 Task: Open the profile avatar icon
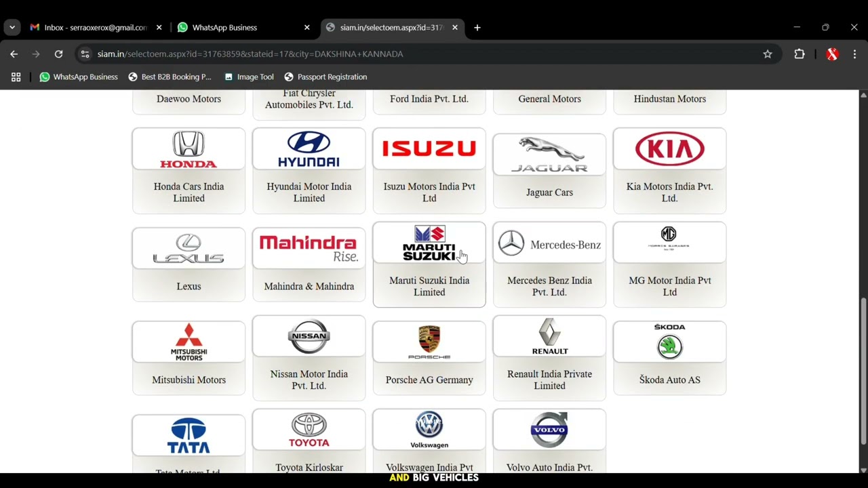click(832, 54)
